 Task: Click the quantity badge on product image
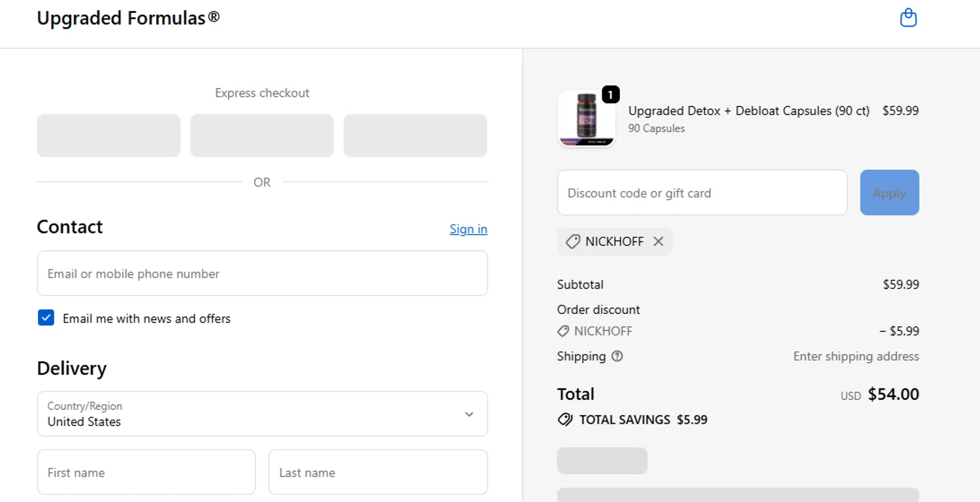[610, 95]
